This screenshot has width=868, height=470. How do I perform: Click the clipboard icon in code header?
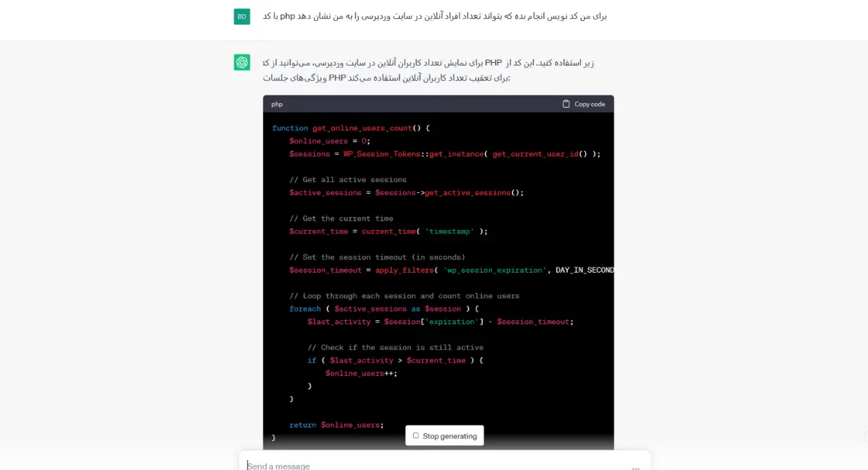tap(566, 104)
